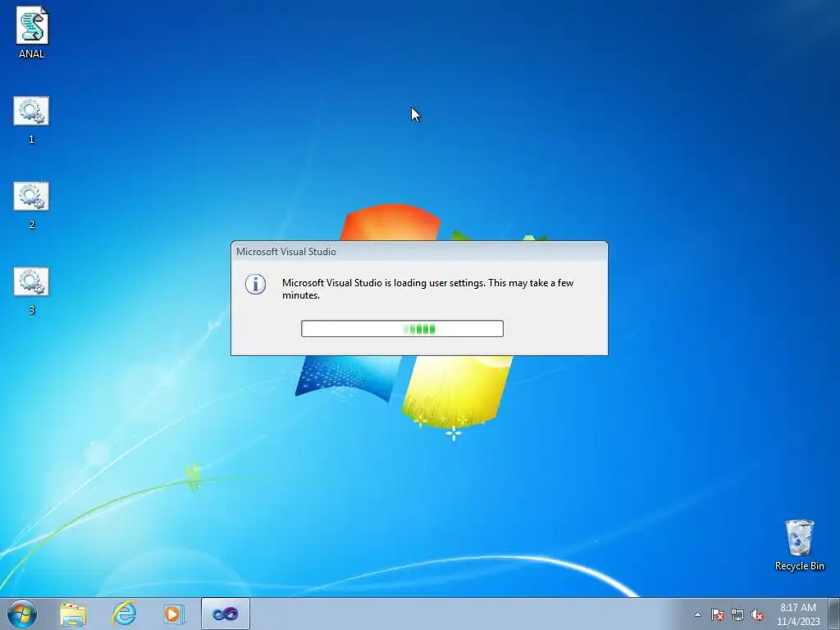Select desktop shortcut named 3
This screenshot has height=630, width=840.
click(x=31, y=291)
